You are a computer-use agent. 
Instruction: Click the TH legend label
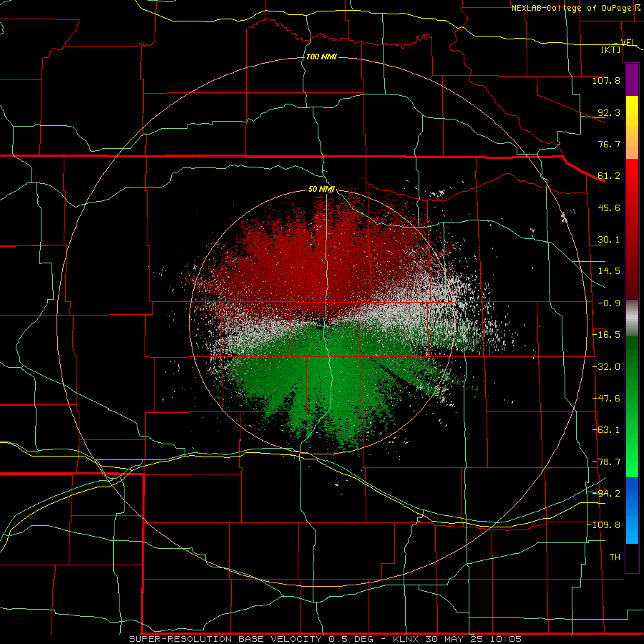[x=615, y=557]
